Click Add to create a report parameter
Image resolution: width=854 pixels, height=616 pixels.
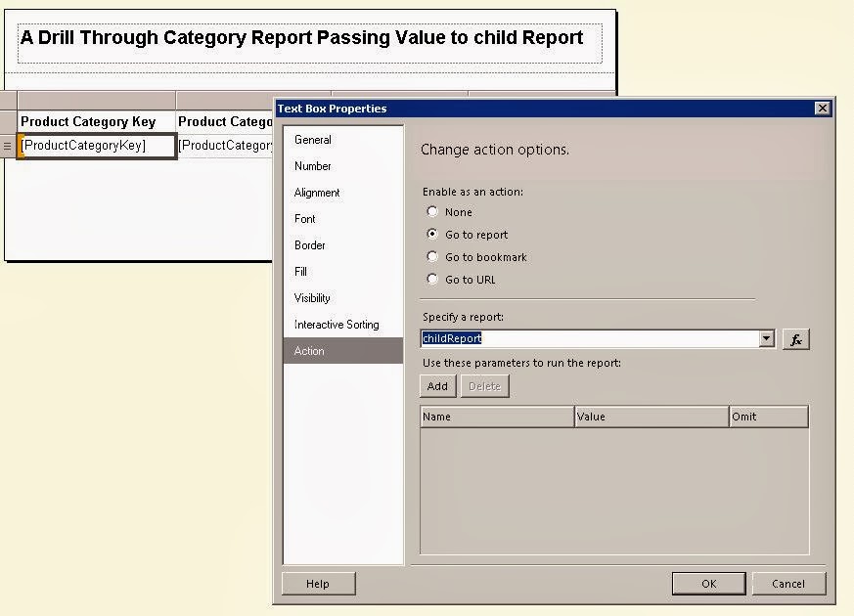tap(436, 385)
